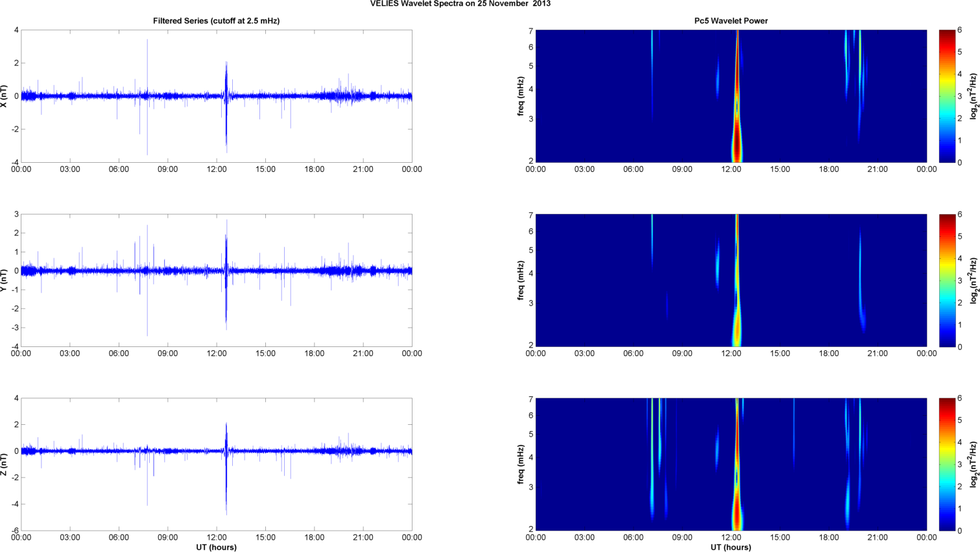Click the top wavelet plot's colorbar
The image size is (980, 552).
pyautogui.click(x=947, y=96)
